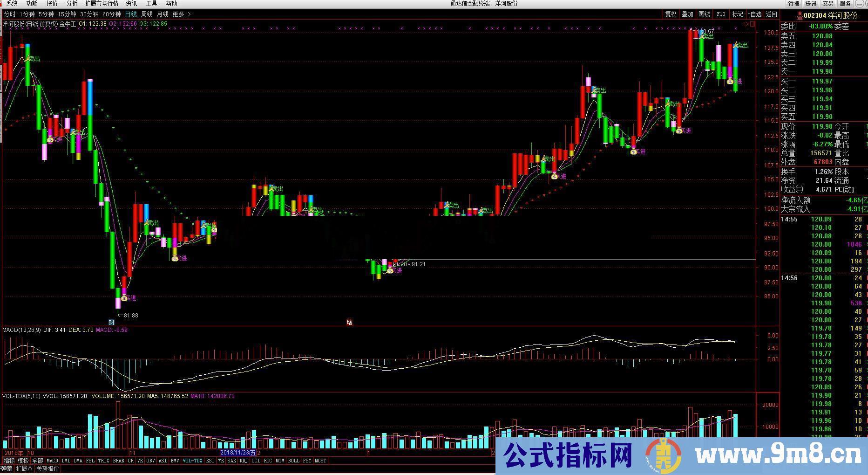Open the F10 company info
The image size is (868, 475).
[x=720, y=14]
